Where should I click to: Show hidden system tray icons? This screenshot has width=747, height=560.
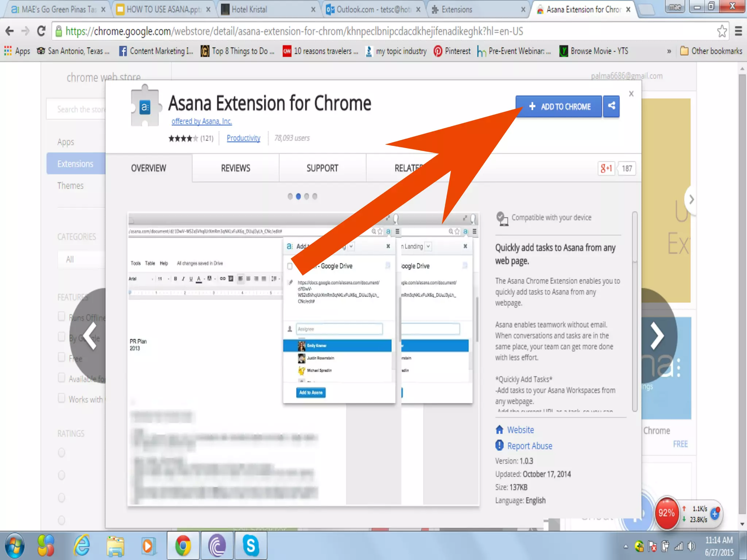click(x=626, y=547)
